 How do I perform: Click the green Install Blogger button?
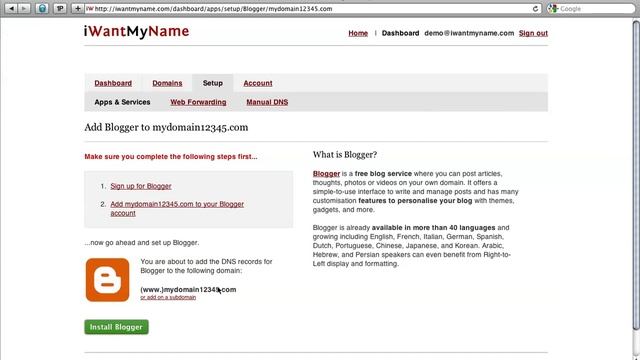[116, 327]
